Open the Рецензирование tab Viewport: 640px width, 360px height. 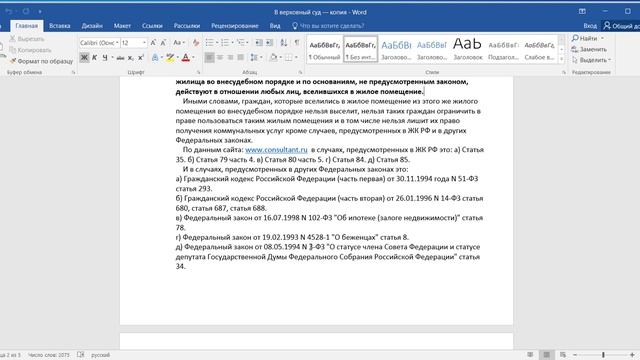[235, 26]
